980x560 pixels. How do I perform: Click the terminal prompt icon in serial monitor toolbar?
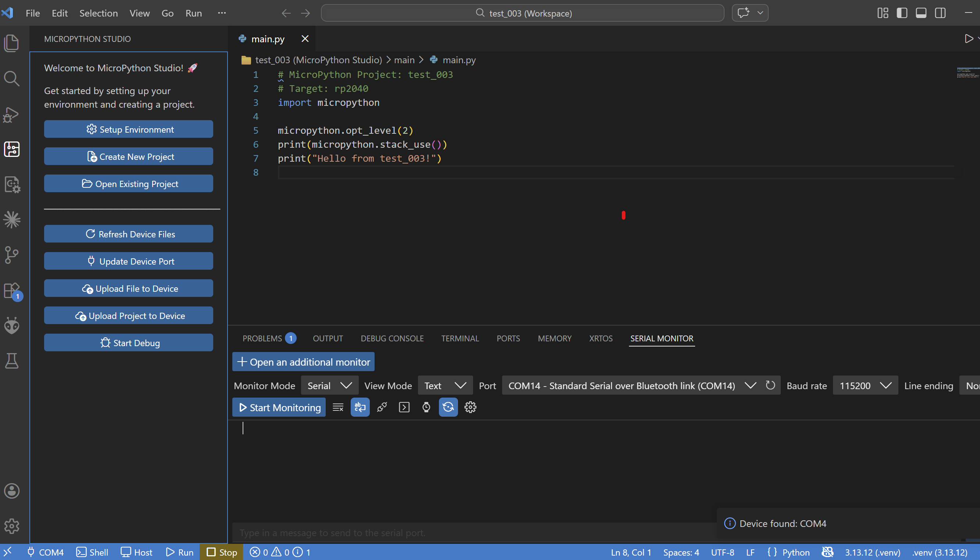[404, 407]
